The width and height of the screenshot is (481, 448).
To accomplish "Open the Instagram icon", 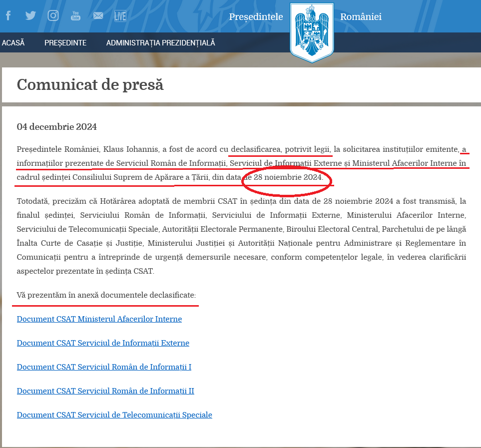I will (53, 15).
